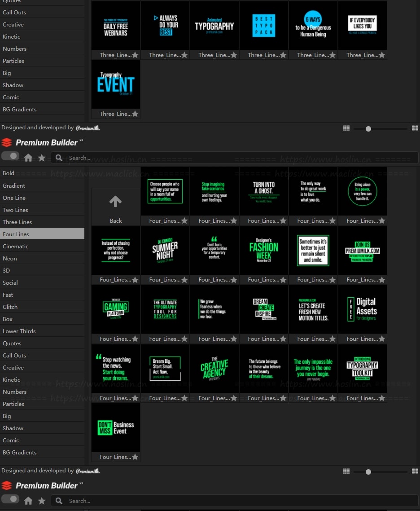This screenshot has width=420, height=511.
Task: Open the Cinematic category
Action: pyautogui.click(x=42, y=247)
